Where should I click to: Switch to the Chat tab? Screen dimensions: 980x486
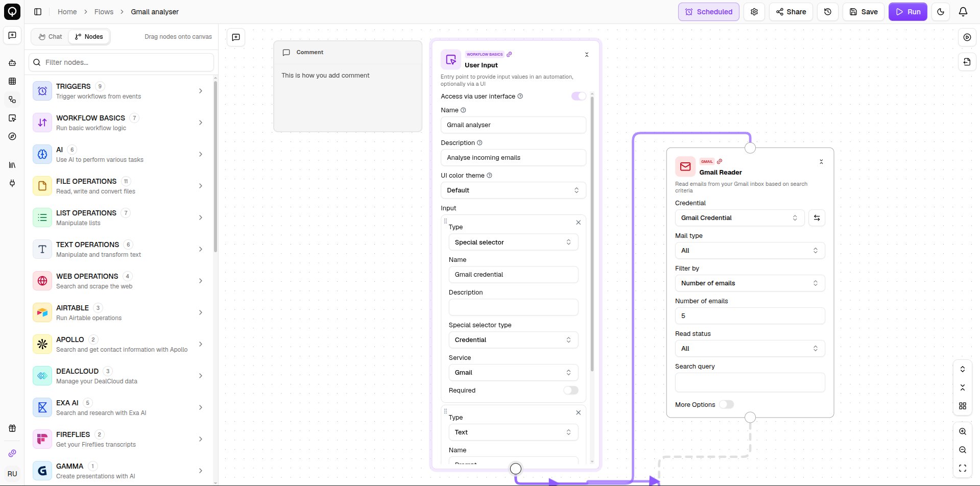pyautogui.click(x=50, y=37)
